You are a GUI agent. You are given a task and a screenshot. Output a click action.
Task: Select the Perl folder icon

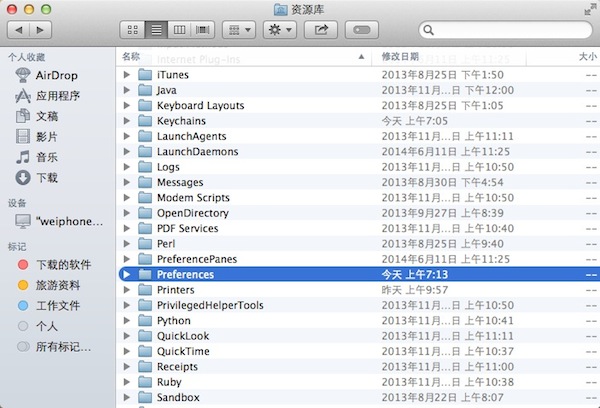pyautogui.click(x=145, y=243)
